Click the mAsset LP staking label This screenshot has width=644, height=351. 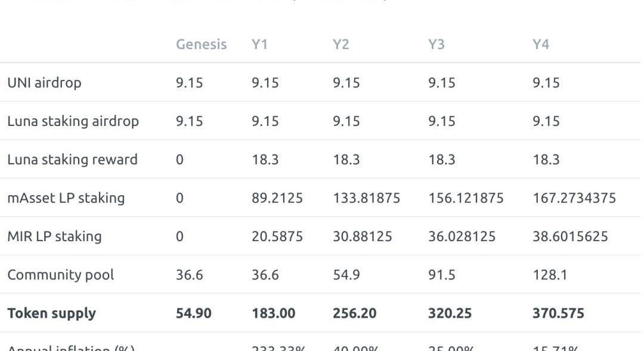pos(66,198)
